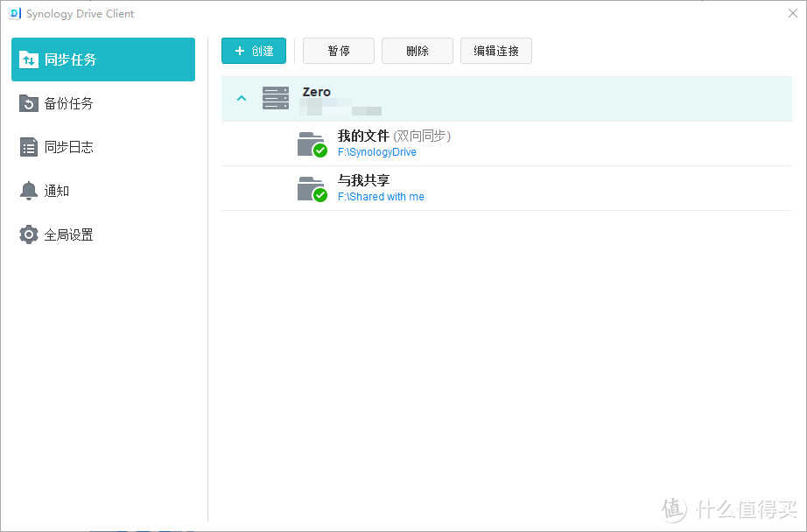Open the 同步日志 sync log section
Screen dimensions: 807x532
(x=103, y=147)
